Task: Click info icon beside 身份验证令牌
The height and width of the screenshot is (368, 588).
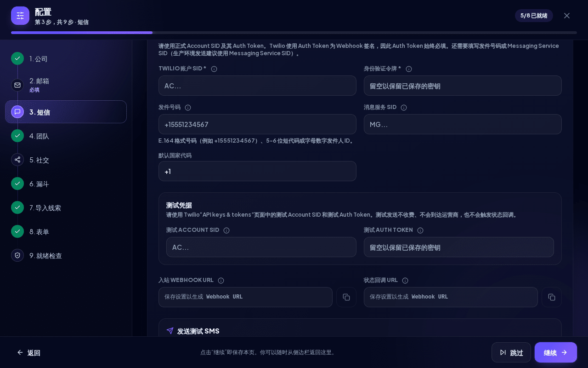Action: click(409, 69)
